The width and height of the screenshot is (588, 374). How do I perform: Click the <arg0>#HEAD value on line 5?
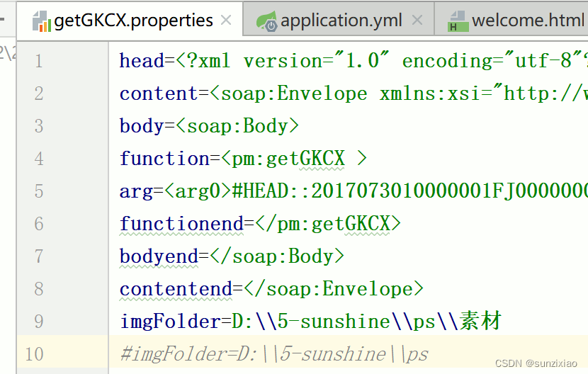(376, 191)
